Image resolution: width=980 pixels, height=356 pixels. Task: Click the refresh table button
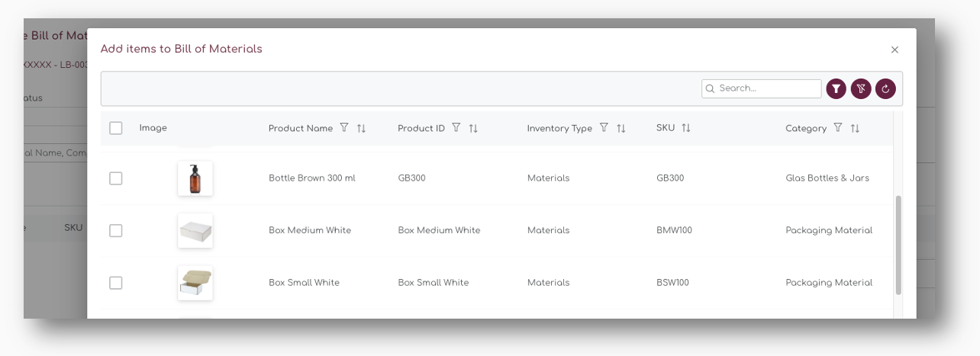point(885,89)
